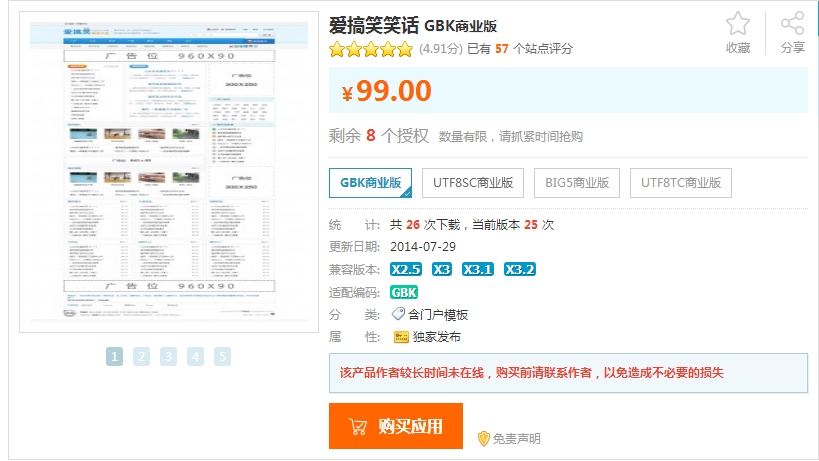Switch to preview image 3
This screenshot has width=819, height=461.
click(168, 357)
